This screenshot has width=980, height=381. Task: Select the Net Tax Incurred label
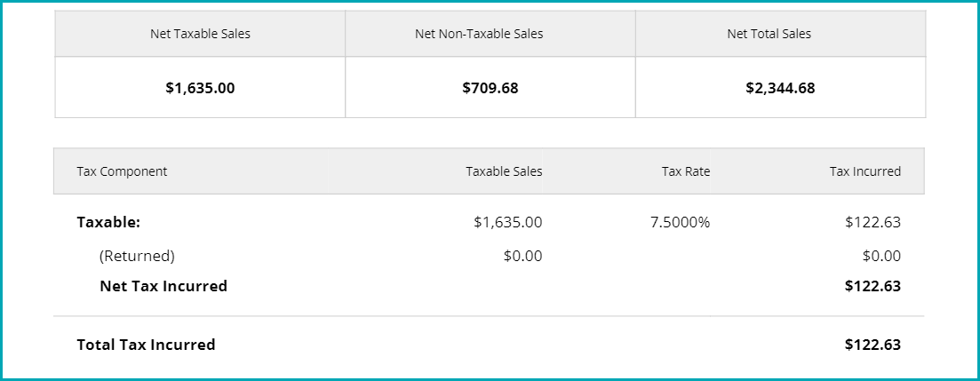click(x=163, y=286)
